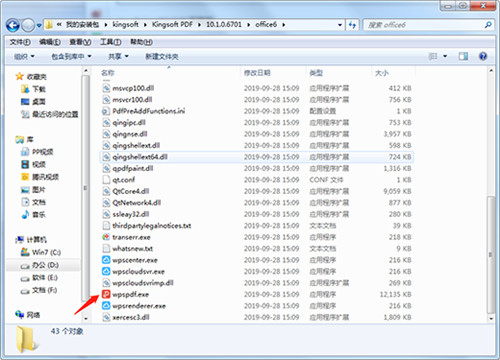The image size is (500, 360).
Task: Click the xercesc3.dll file icon
Action: click(106, 317)
